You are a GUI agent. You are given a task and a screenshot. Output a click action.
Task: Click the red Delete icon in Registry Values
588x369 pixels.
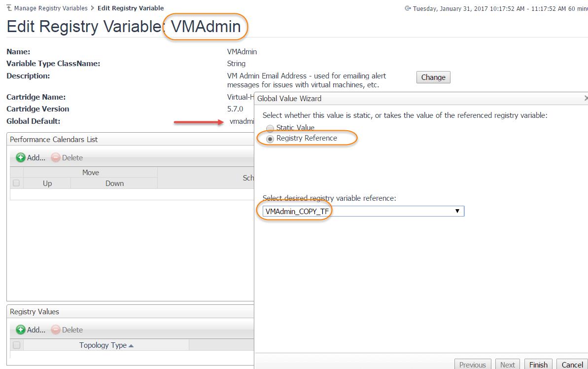56,330
